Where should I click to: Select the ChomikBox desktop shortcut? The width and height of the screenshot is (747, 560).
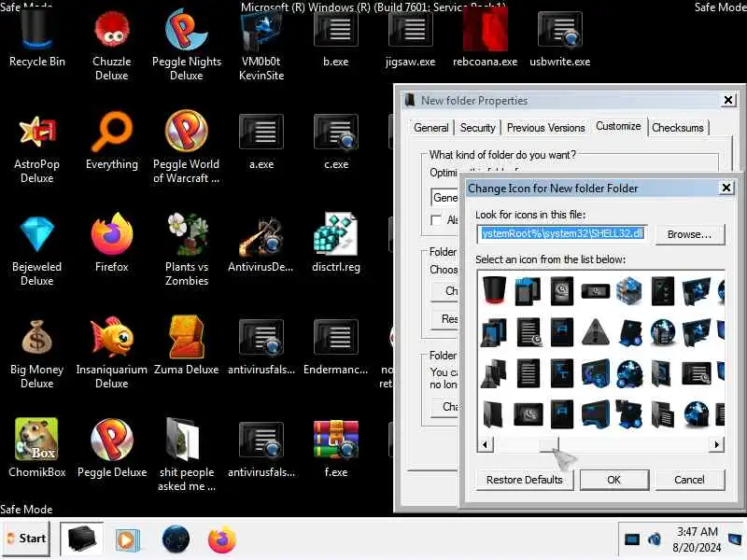(x=36, y=449)
